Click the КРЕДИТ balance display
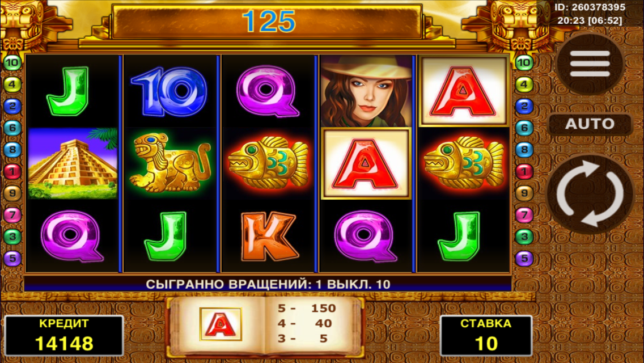The image size is (644, 363). [x=64, y=335]
